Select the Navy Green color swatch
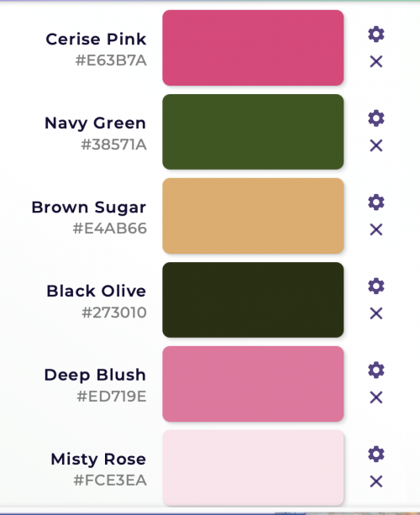420x515 pixels. (253, 132)
